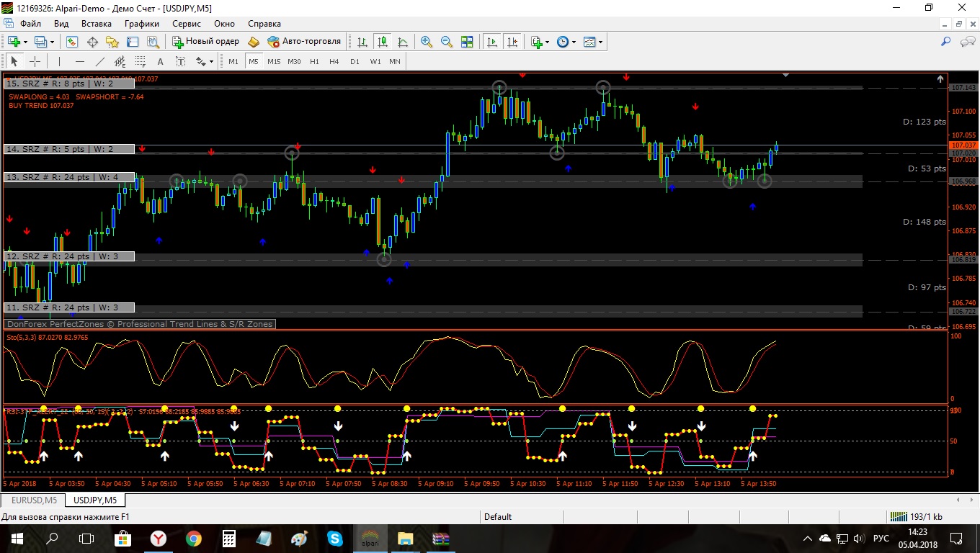
Task: Switch chart to candlestick mode
Action: 383,42
